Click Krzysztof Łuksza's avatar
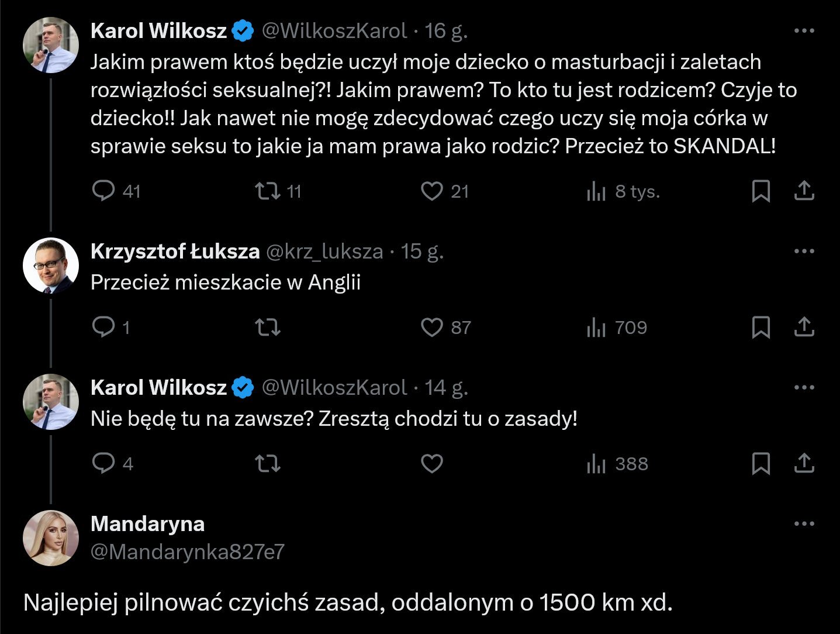Image resolution: width=840 pixels, height=634 pixels. tap(51, 266)
